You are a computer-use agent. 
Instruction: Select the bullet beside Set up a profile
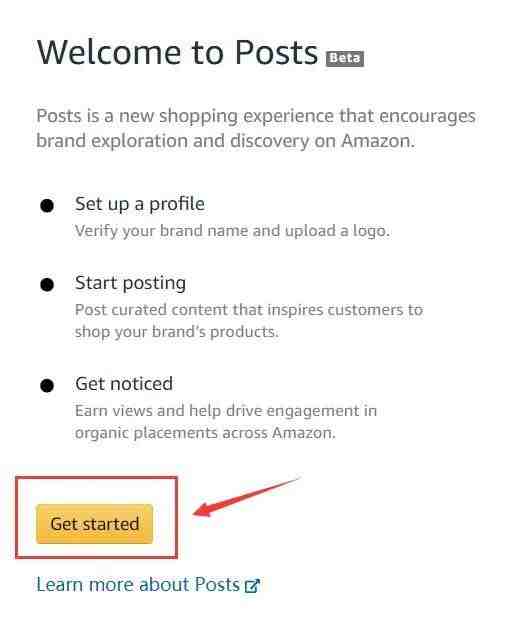(x=47, y=206)
